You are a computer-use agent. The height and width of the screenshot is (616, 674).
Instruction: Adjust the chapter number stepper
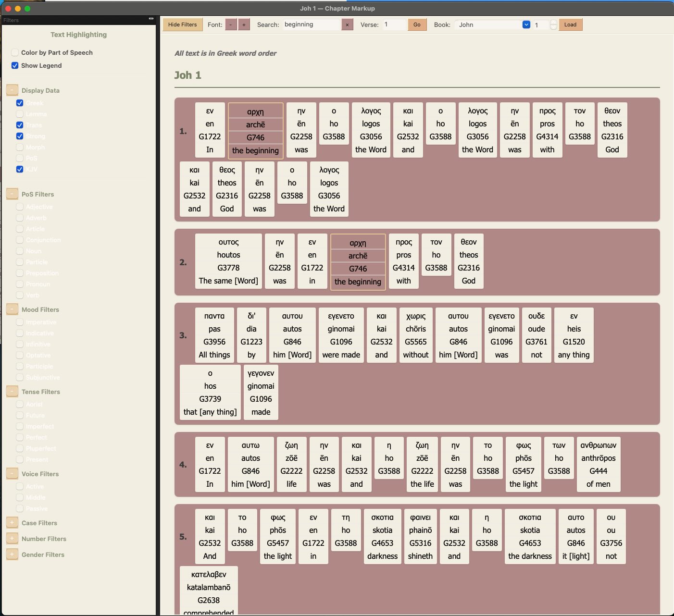click(553, 25)
